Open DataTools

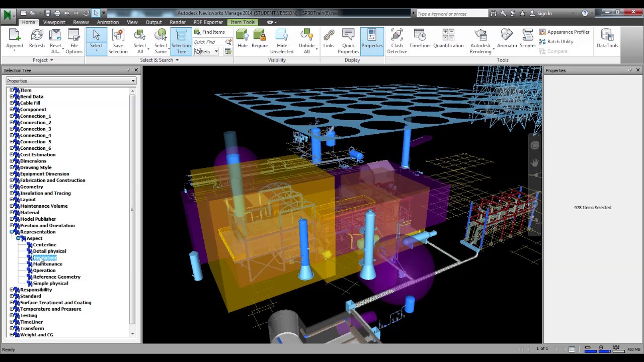[607, 39]
